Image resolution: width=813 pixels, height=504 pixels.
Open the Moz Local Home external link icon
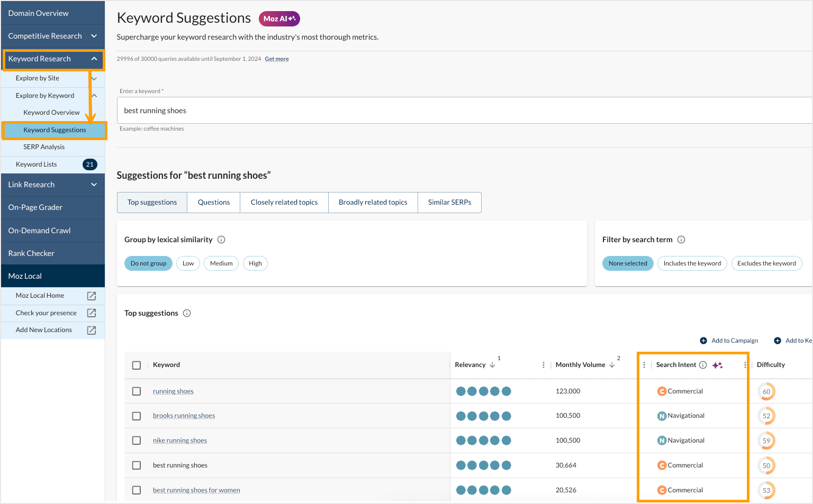pyautogui.click(x=92, y=296)
